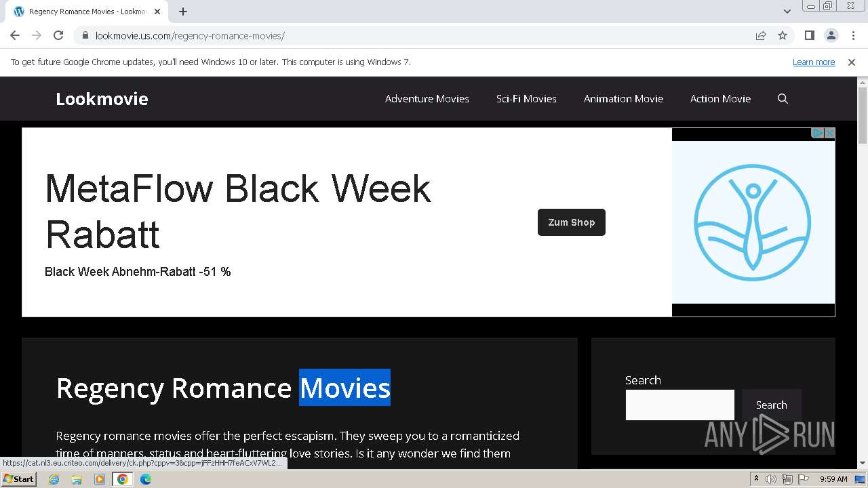Open the AdChoices info icon on ad

(818, 134)
